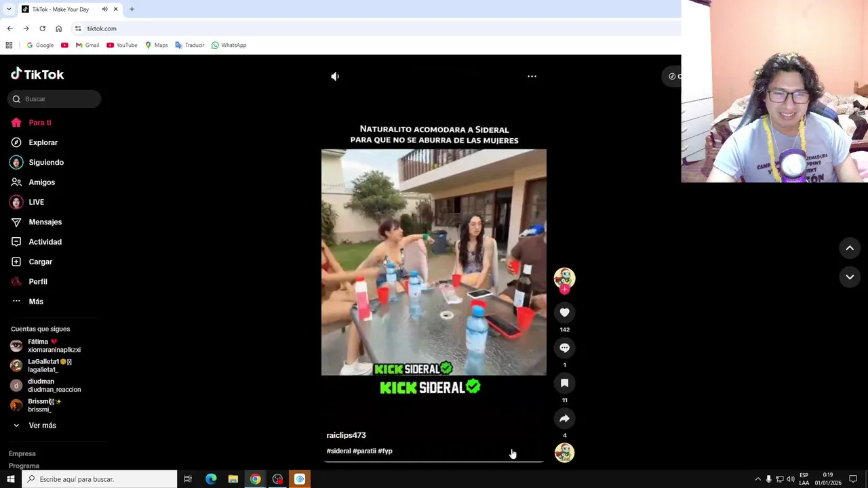Open Chrome apps grid icon
The width and height of the screenshot is (868, 488).
coord(9,45)
